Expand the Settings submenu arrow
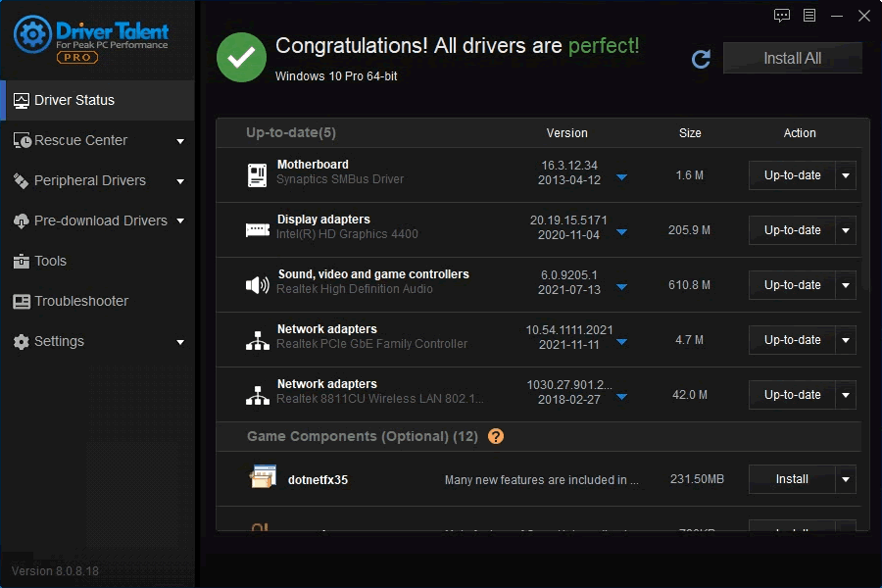The width and height of the screenshot is (882, 588). (180, 342)
